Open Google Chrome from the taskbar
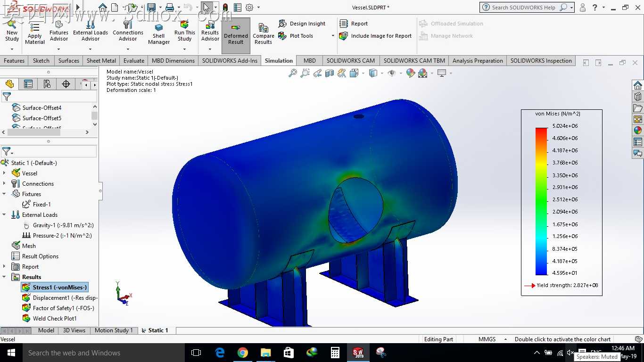The width and height of the screenshot is (644, 362). [x=243, y=353]
